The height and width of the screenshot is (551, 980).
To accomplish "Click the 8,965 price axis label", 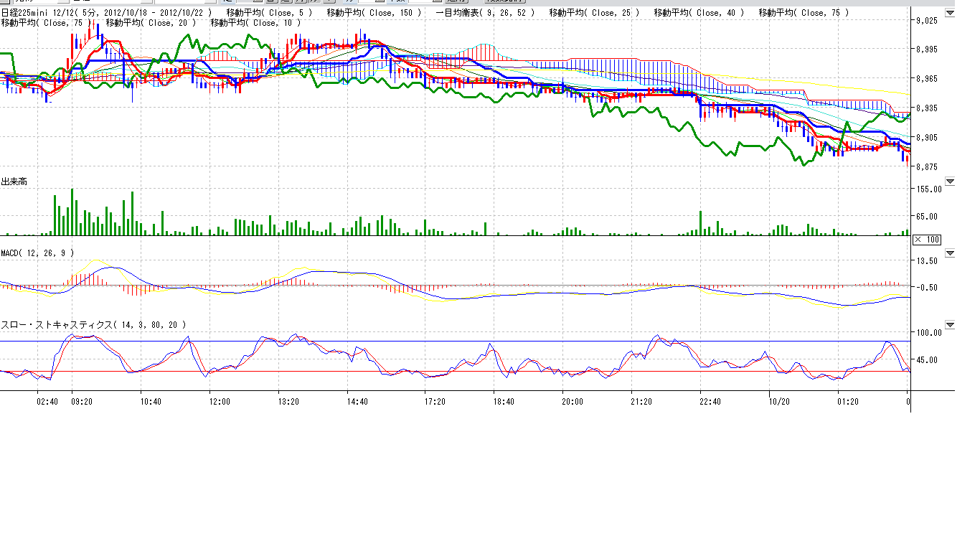I will (x=927, y=78).
